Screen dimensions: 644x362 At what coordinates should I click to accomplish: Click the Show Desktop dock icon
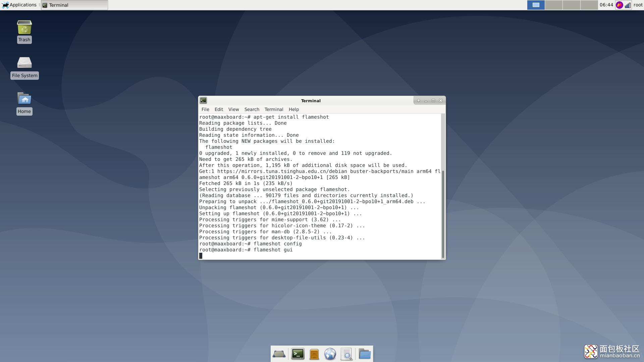(279, 354)
